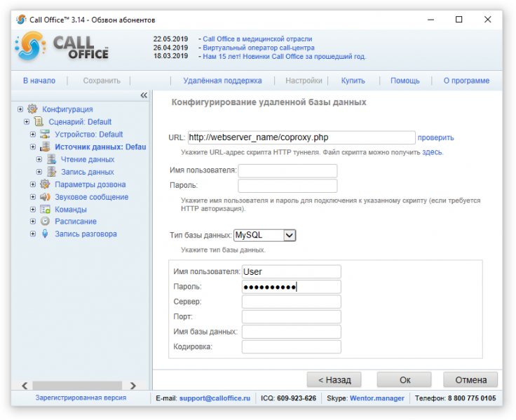Click sidebar horizontal scrollbar left arrow
The image size is (516, 420).
(x=25, y=386)
